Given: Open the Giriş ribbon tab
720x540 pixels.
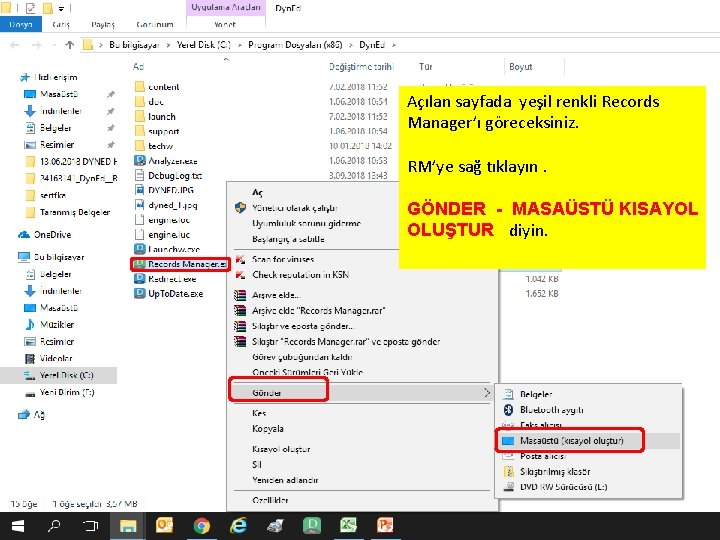Looking at the screenshot, I should pyautogui.click(x=61, y=24).
